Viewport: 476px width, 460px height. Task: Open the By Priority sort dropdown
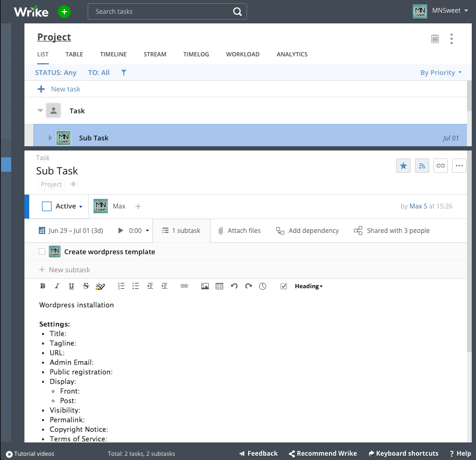click(x=441, y=73)
